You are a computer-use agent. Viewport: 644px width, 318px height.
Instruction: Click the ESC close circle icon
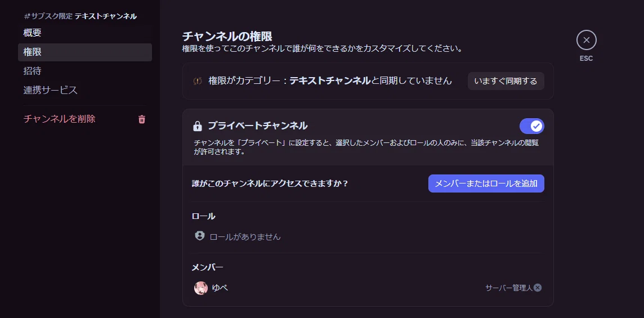pos(586,41)
